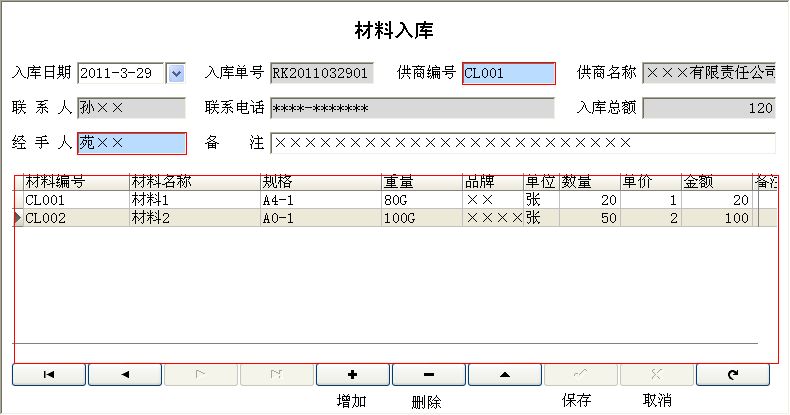Viewport: 790px width, 415px height.
Task: Click the 100G weight cell
Action: [422, 218]
